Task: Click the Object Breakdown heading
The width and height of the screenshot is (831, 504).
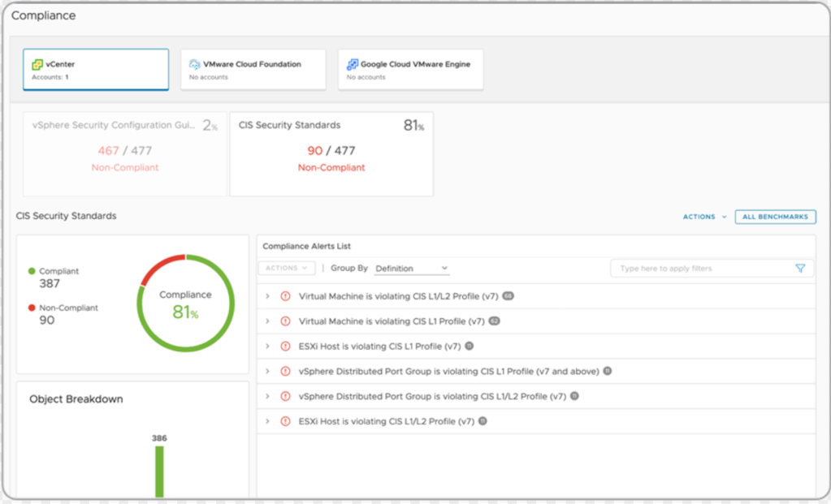Action: [76, 399]
